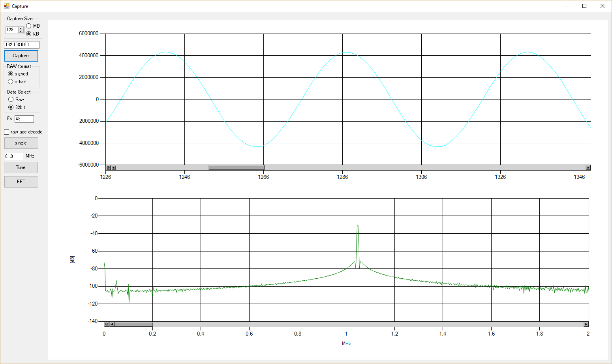Click the Fs sample rate field
612x364 pixels.
click(24, 118)
